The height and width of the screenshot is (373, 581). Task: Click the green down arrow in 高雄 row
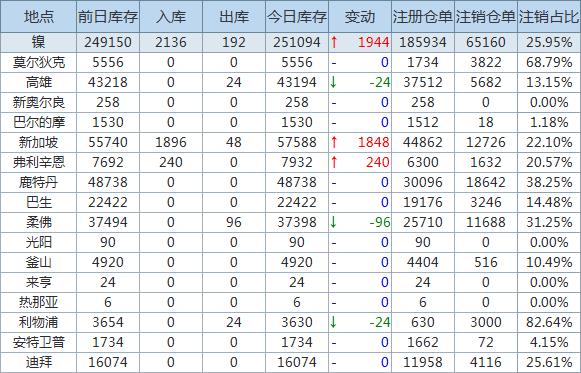(333, 82)
